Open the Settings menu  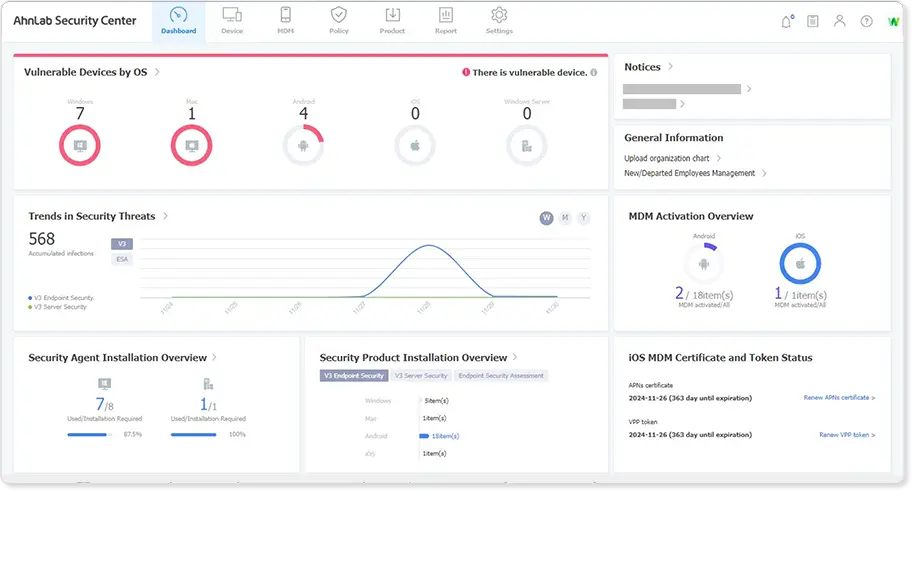click(x=499, y=21)
